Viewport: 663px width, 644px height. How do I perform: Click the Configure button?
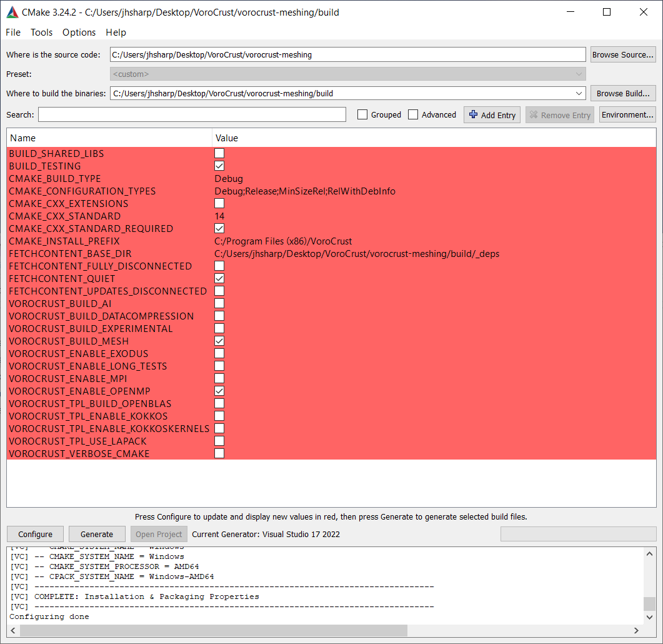coord(35,534)
